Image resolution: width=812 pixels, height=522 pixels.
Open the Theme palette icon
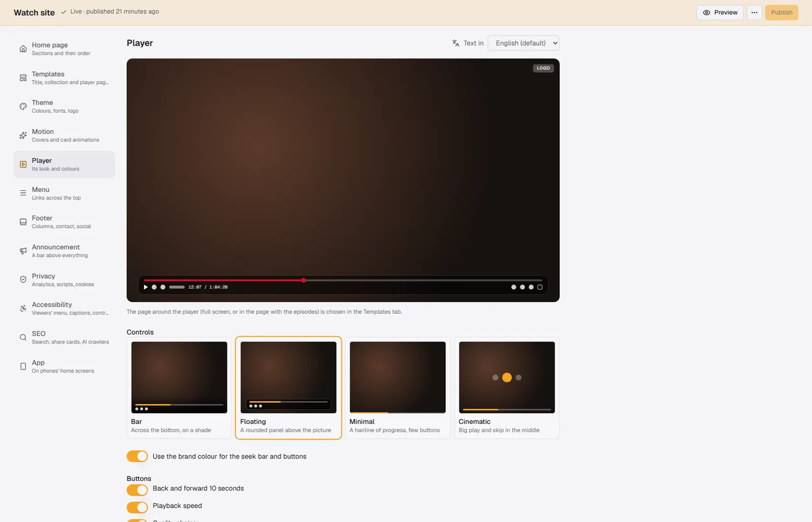[23, 107]
